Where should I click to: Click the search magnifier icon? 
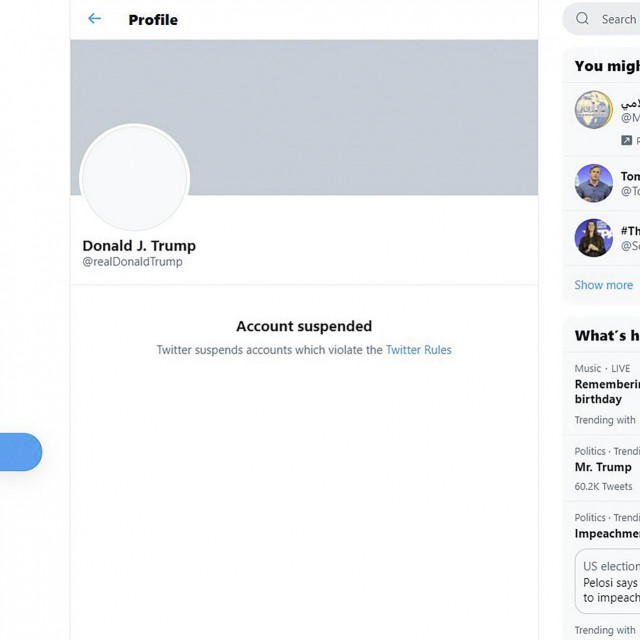click(x=583, y=19)
